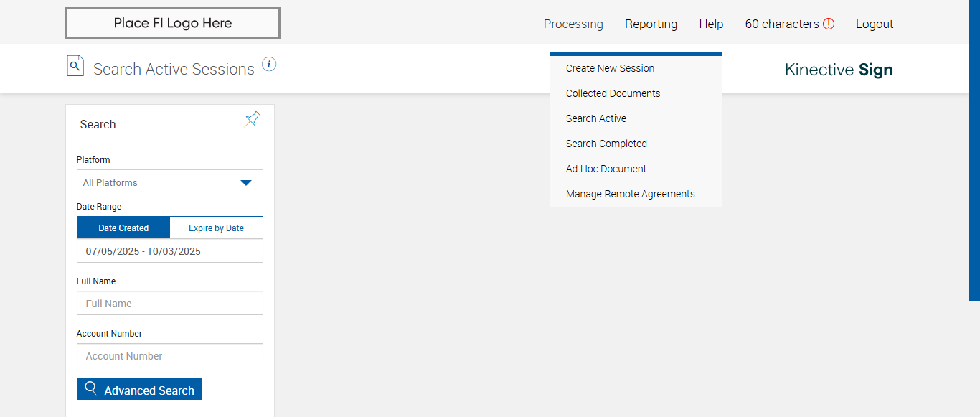Click the Full Name input field
Screen dimensions: 980x417
[x=170, y=303]
